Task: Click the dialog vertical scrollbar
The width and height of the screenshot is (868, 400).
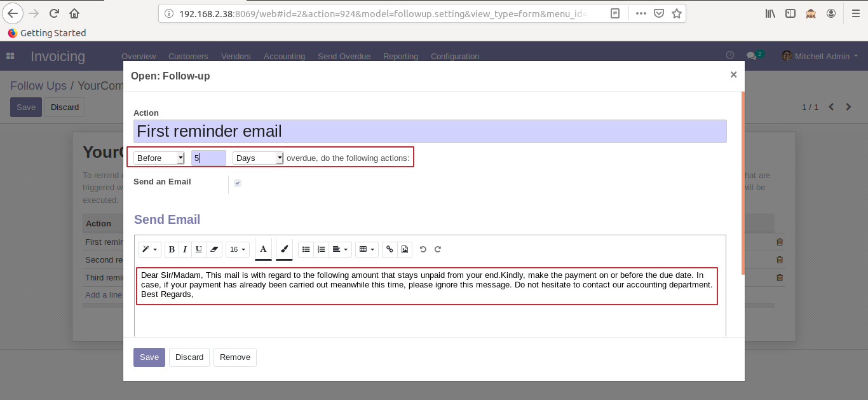Action: tap(742, 183)
